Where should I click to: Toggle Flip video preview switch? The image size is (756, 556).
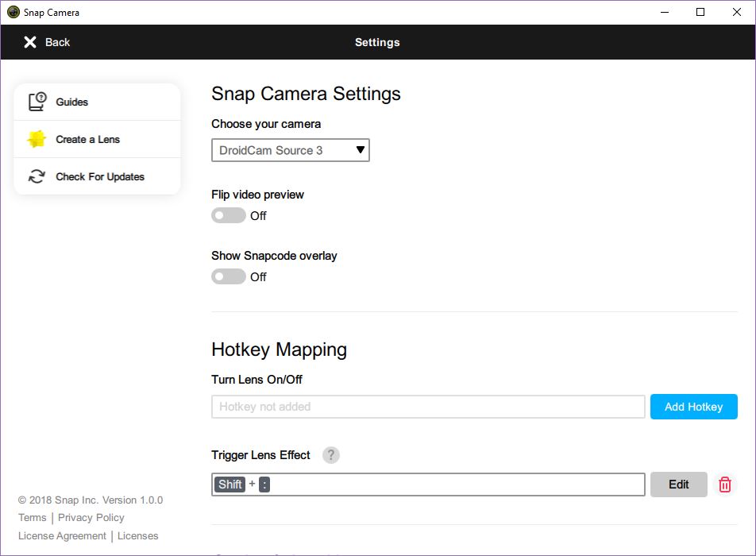229,215
